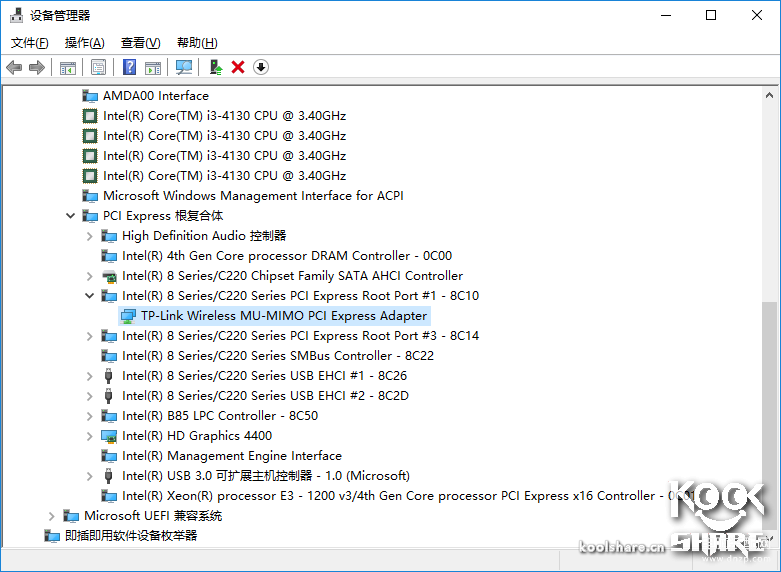This screenshot has width=781, height=572.
Task: Open the 查看(V) menu
Action: coord(140,43)
